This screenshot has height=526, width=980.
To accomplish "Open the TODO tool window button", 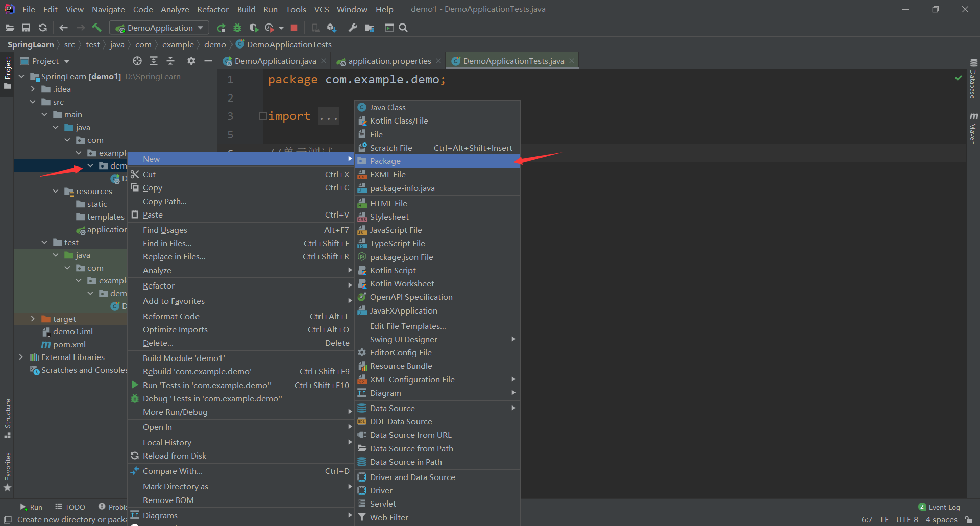I will tap(70, 507).
